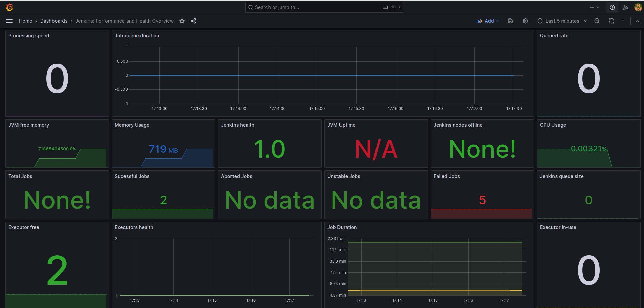Refresh the dashboard now

[x=612, y=21]
